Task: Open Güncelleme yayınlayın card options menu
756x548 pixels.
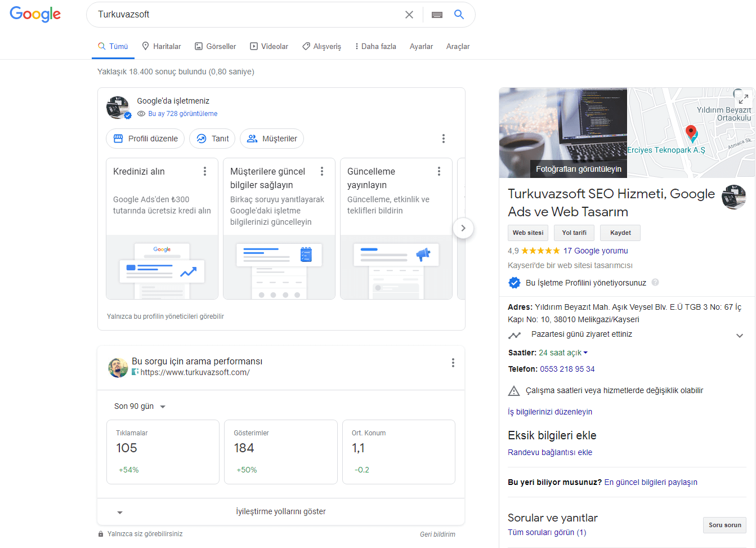Action: (x=439, y=171)
